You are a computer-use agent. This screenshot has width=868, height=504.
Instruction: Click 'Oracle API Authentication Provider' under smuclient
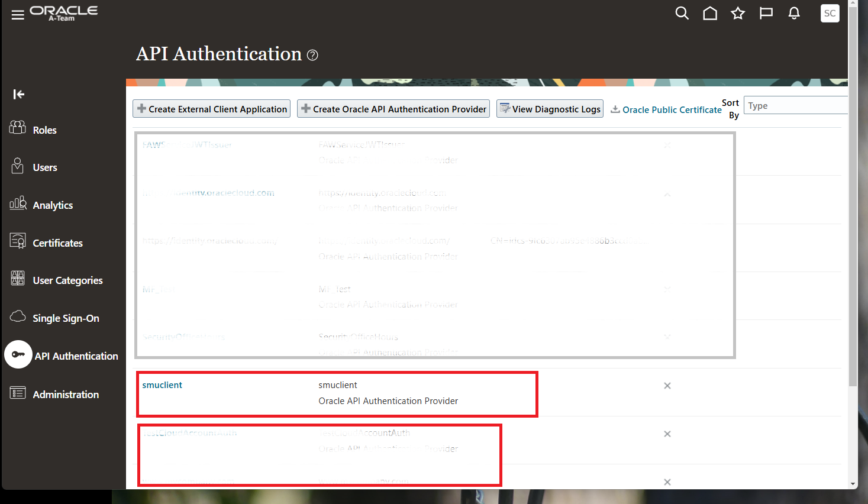388,401
